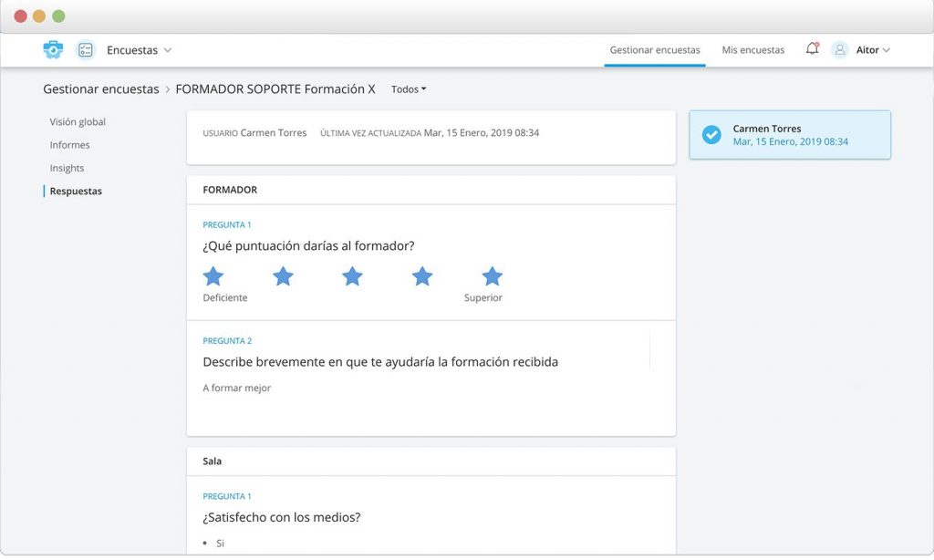Open the Todos filter dropdown
Image resolution: width=934 pixels, height=560 pixels.
(x=409, y=89)
